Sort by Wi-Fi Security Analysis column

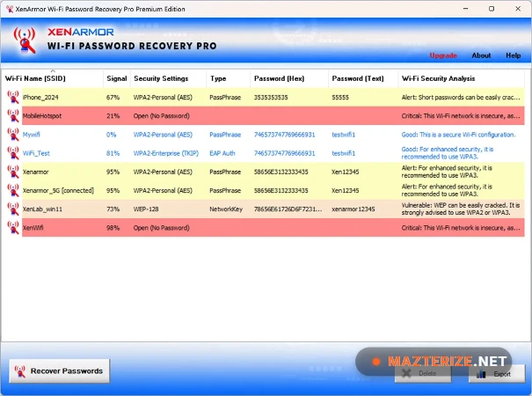461,78
